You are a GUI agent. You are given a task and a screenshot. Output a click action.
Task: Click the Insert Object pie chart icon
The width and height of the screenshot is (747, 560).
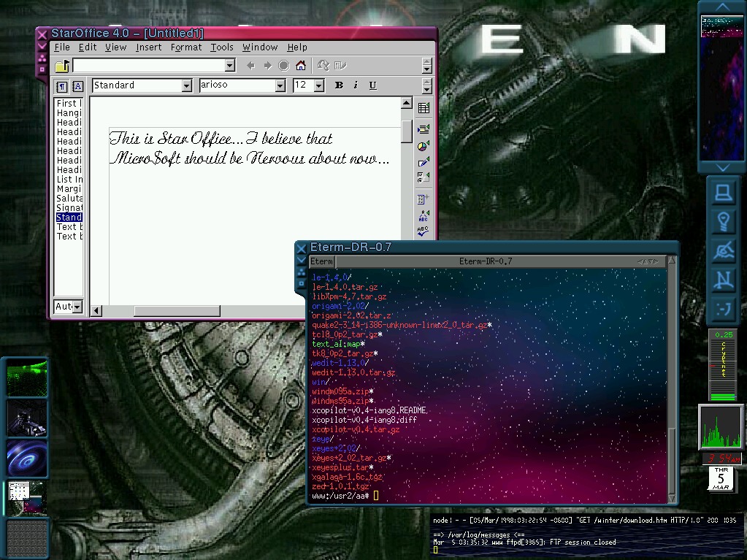click(424, 146)
